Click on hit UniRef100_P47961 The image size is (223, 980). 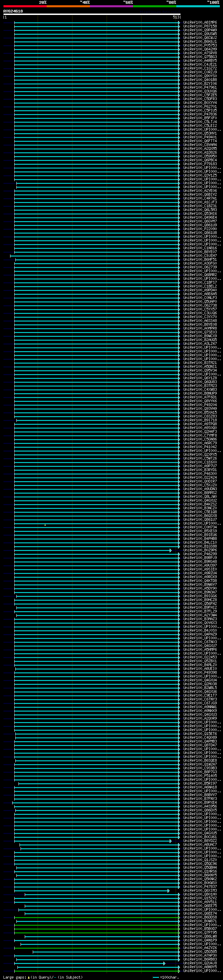coord(200,88)
